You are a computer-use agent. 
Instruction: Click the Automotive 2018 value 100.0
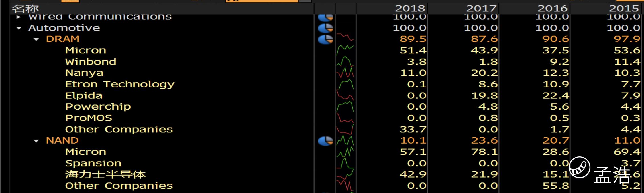pyautogui.click(x=409, y=28)
